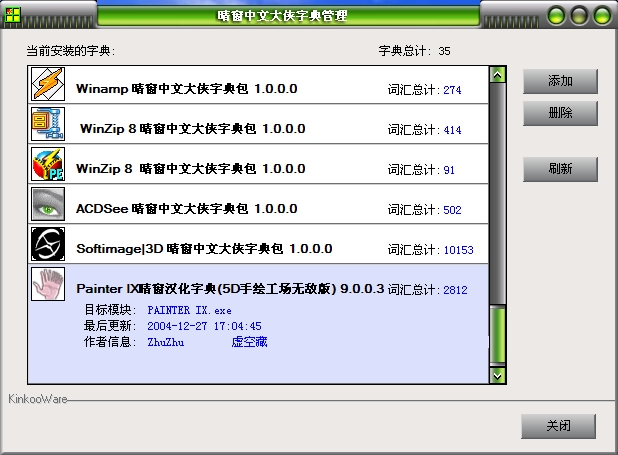Click the ACDSee eye icon
This screenshot has width=618, height=455.
(x=48, y=204)
